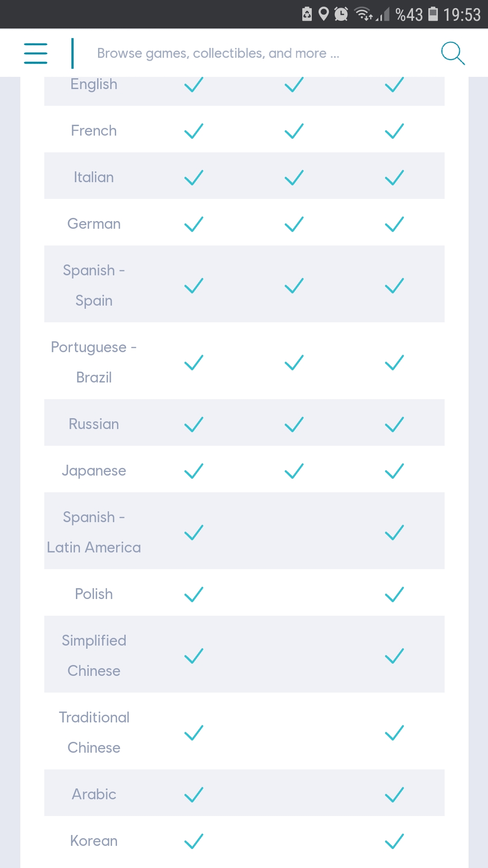This screenshot has height=868, width=488.
Task: Click last checkmark in Korean row
Action: point(394,841)
